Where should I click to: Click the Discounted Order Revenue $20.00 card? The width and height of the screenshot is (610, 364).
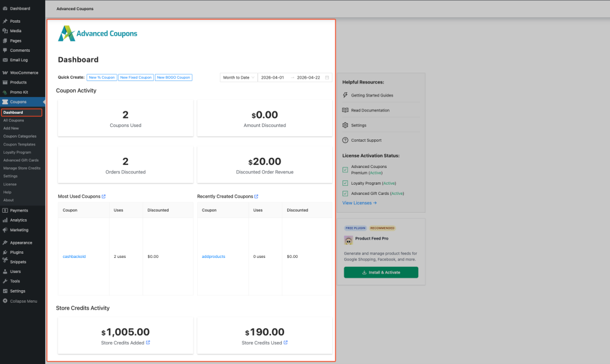click(264, 164)
